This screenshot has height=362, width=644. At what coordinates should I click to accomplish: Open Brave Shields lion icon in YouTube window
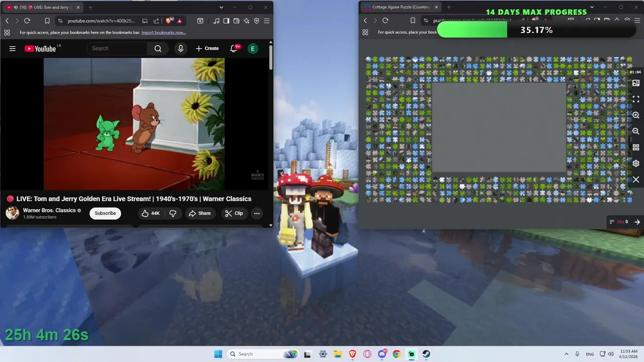(x=169, y=21)
